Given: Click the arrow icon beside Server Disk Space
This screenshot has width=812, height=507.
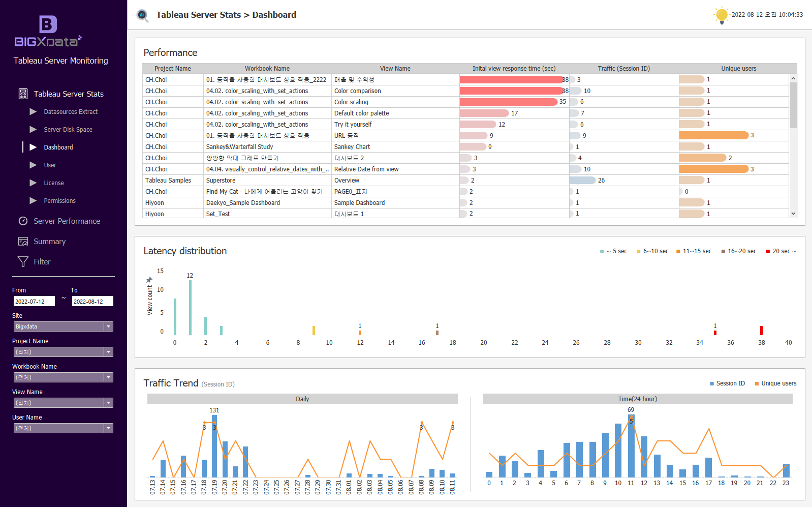Looking at the screenshot, I should [33, 129].
